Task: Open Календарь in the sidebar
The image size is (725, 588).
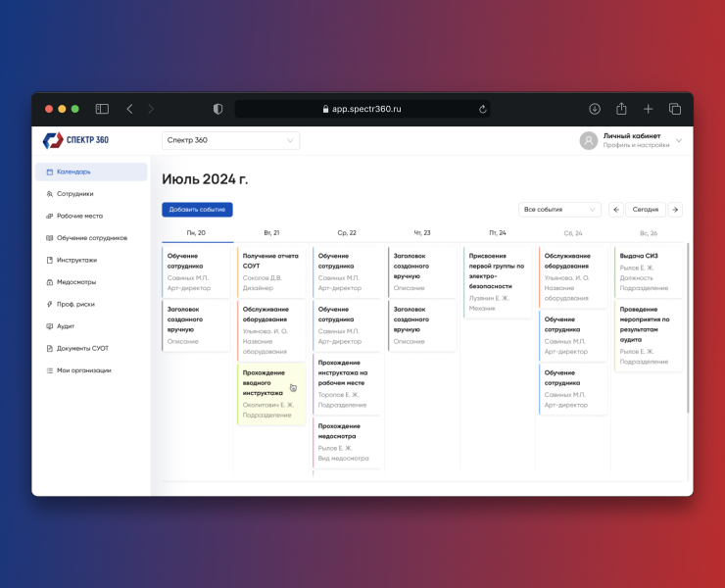Action: pyautogui.click(x=91, y=171)
